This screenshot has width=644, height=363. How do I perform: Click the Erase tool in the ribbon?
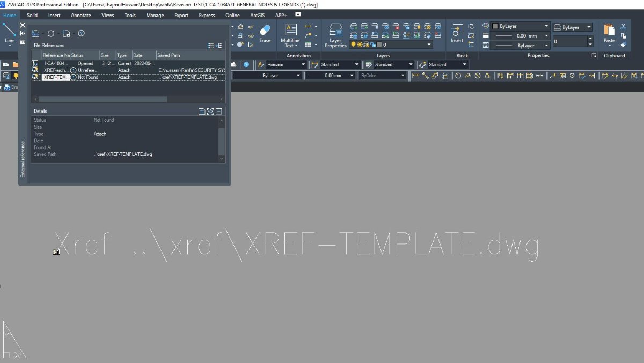click(x=265, y=33)
